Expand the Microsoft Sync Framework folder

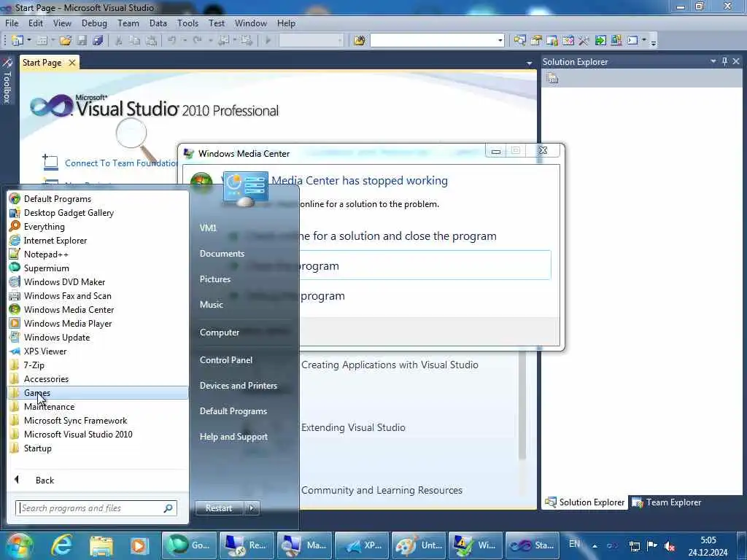pyautogui.click(x=98, y=420)
